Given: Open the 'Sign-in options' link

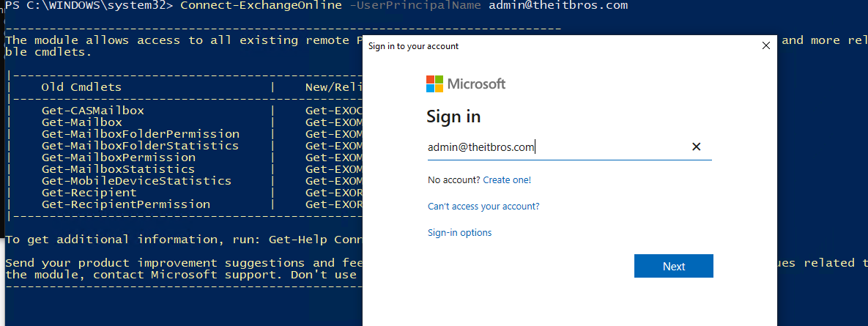Looking at the screenshot, I should tap(459, 232).
